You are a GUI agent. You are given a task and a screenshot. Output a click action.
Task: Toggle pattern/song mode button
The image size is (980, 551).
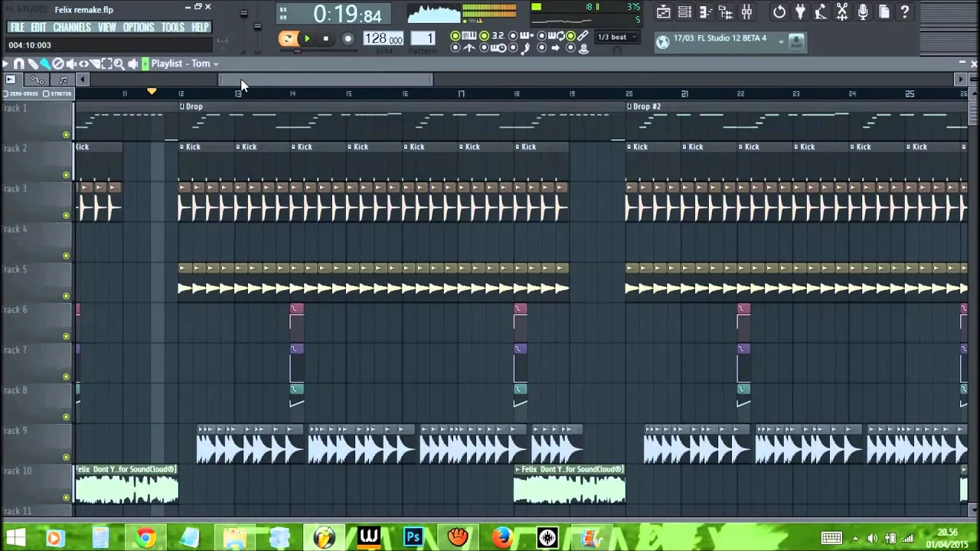288,38
